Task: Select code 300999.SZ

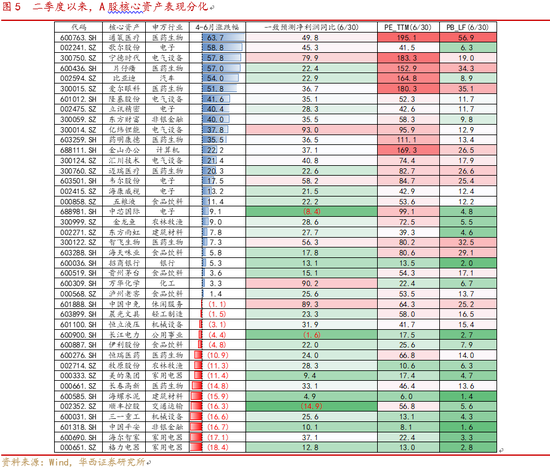Action: pyautogui.click(x=78, y=222)
